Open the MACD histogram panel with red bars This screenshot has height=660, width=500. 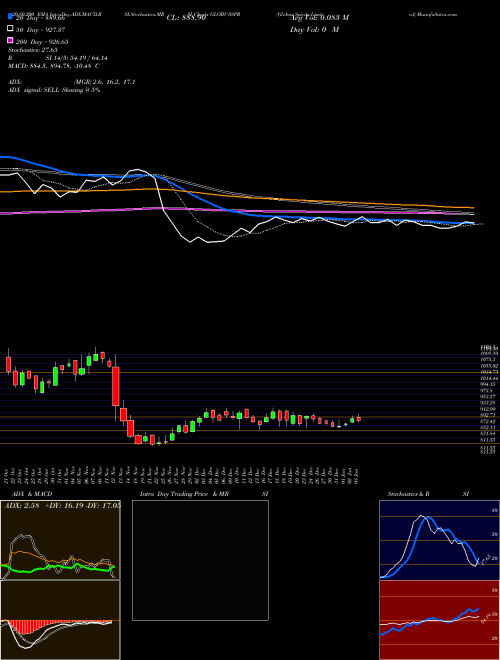60,620
